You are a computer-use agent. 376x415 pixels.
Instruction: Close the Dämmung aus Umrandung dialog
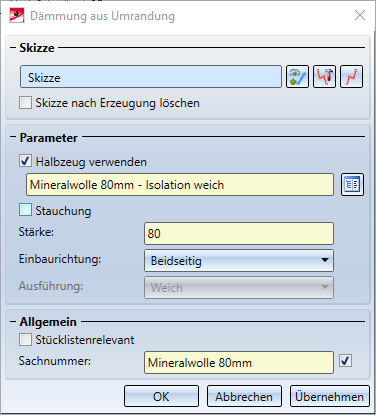(x=360, y=15)
